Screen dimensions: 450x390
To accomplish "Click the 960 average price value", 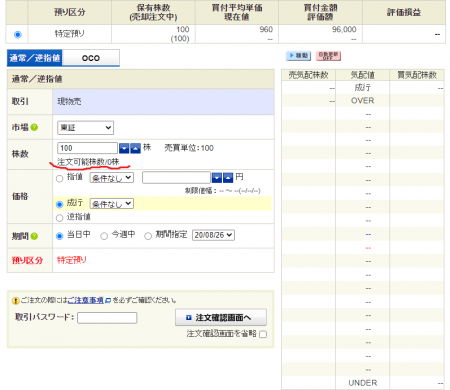I will pos(266,29).
